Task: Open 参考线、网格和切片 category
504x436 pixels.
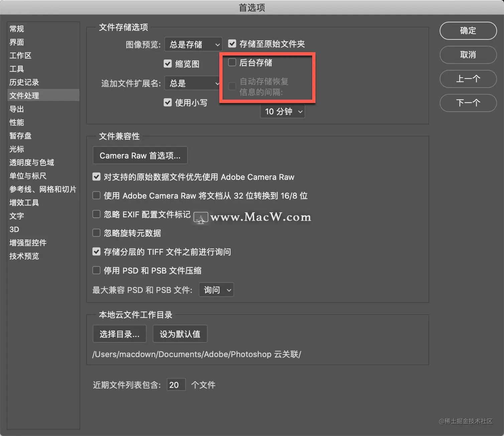Action: click(x=43, y=189)
